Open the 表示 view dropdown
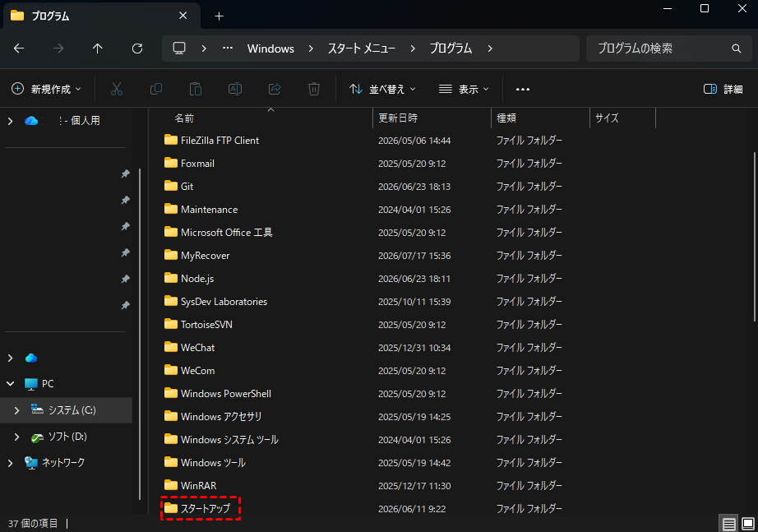The image size is (758, 532). click(464, 89)
